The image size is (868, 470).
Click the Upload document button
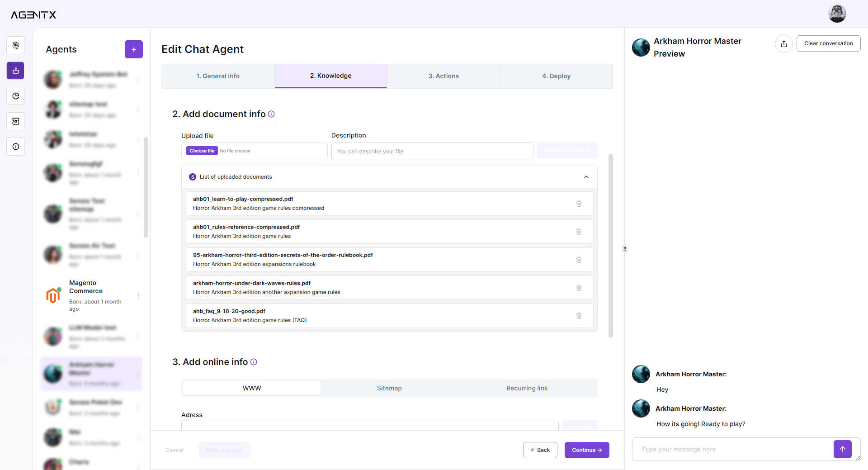[567, 151]
